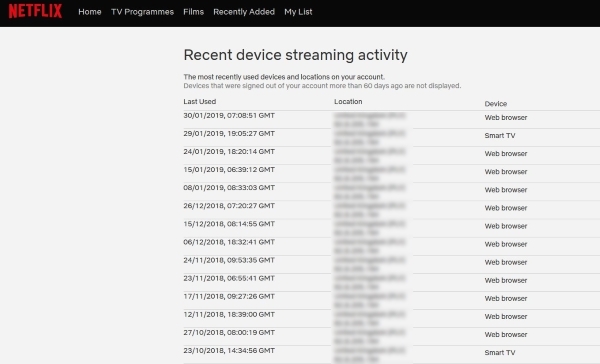Click the blurred location in the 30/01/2019 row
The image size is (600, 364).
[x=369, y=119]
